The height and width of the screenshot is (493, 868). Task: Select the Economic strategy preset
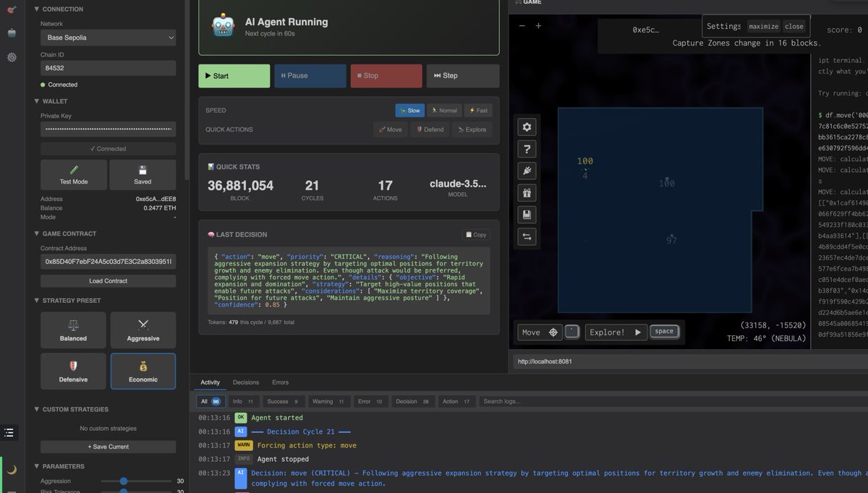click(143, 371)
